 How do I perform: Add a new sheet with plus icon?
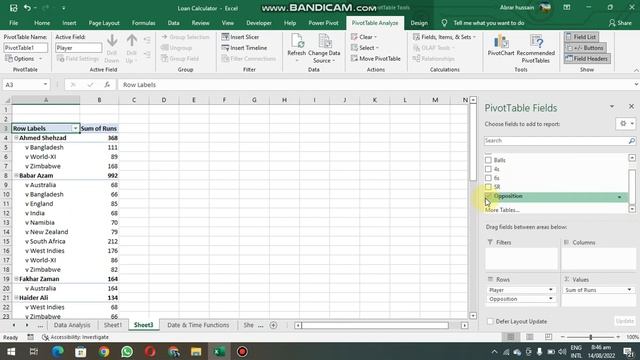(x=273, y=325)
